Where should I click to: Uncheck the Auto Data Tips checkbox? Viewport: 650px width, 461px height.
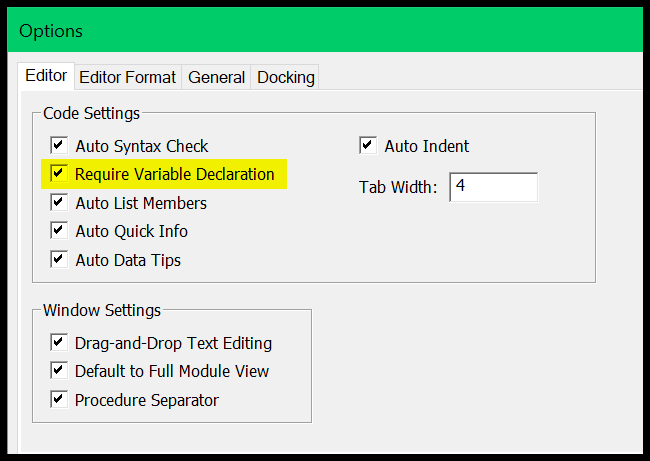(59, 260)
